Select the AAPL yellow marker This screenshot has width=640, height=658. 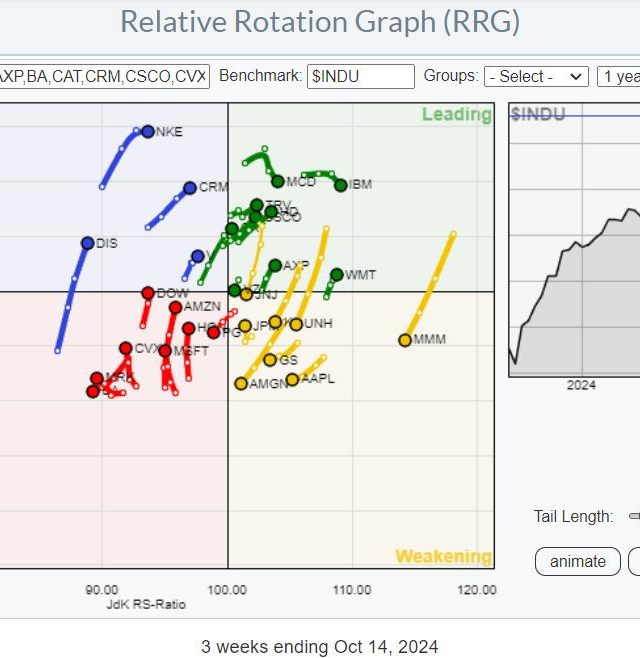[292, 379]
